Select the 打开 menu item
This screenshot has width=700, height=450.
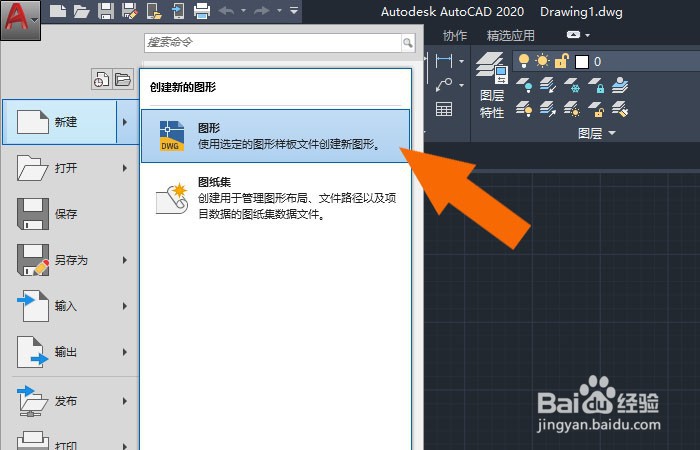59,168
